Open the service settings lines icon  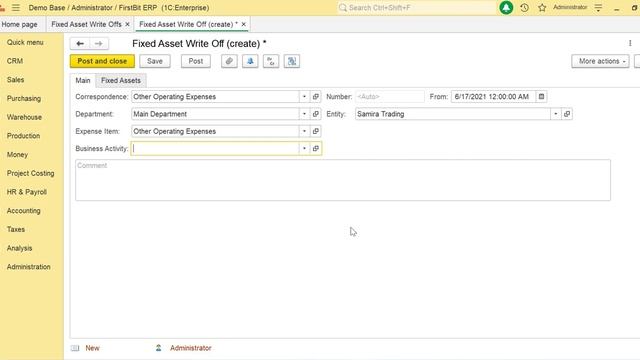click(x=598, y=7)
